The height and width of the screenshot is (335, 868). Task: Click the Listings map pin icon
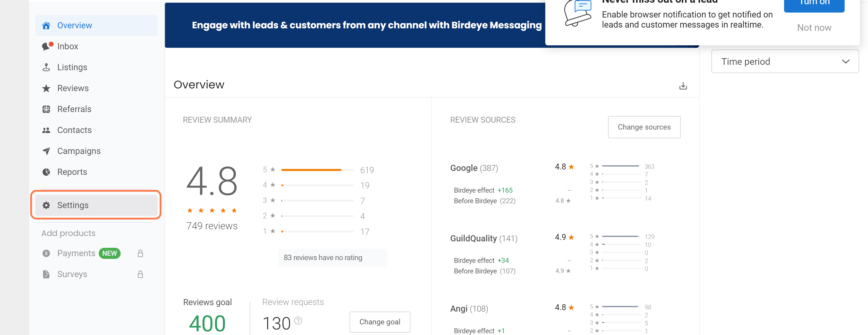(x=46, y=67)
